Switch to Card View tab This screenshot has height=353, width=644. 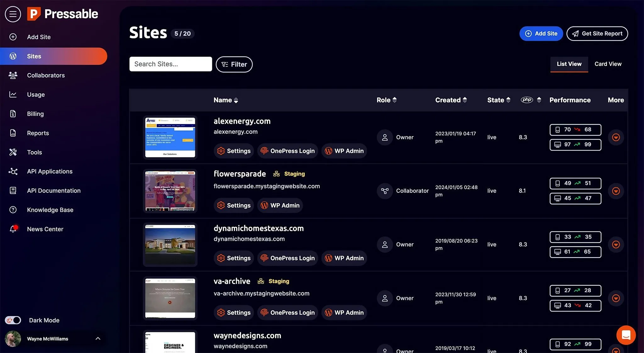(608, 64)
